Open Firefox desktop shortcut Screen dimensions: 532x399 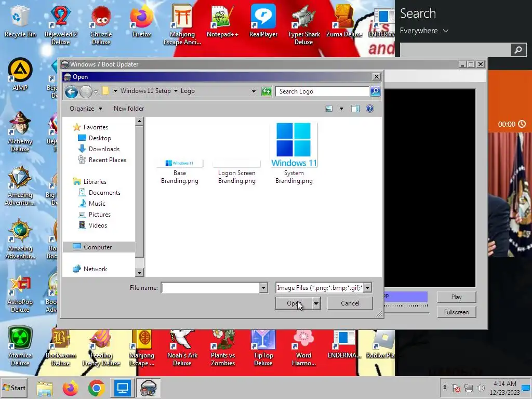(x=141, y=21)
